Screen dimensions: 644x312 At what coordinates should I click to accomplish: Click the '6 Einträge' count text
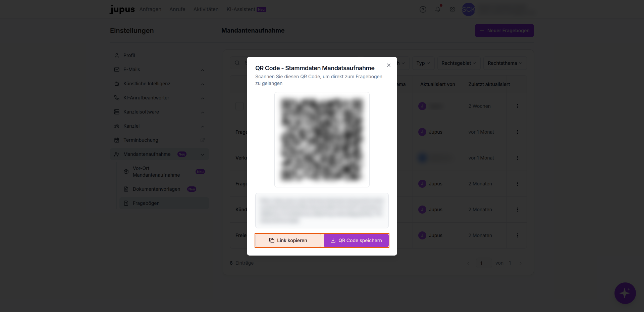pyautogui.click(x=242, y=263)
